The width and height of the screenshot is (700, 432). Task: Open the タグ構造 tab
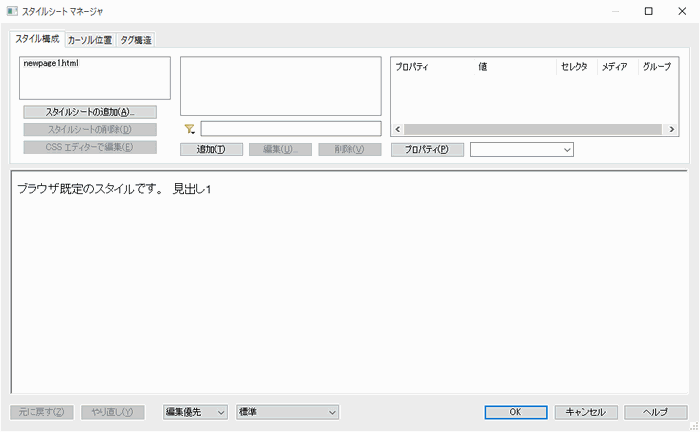click(x=137, y=40)
